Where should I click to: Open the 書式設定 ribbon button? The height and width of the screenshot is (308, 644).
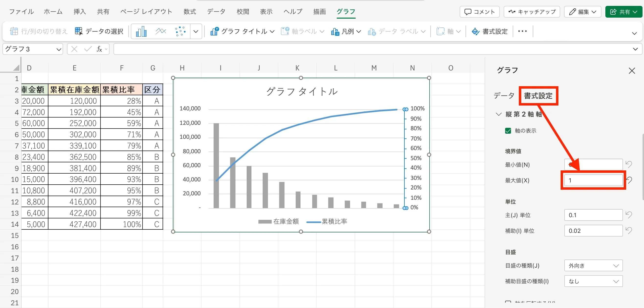(489, 31)
